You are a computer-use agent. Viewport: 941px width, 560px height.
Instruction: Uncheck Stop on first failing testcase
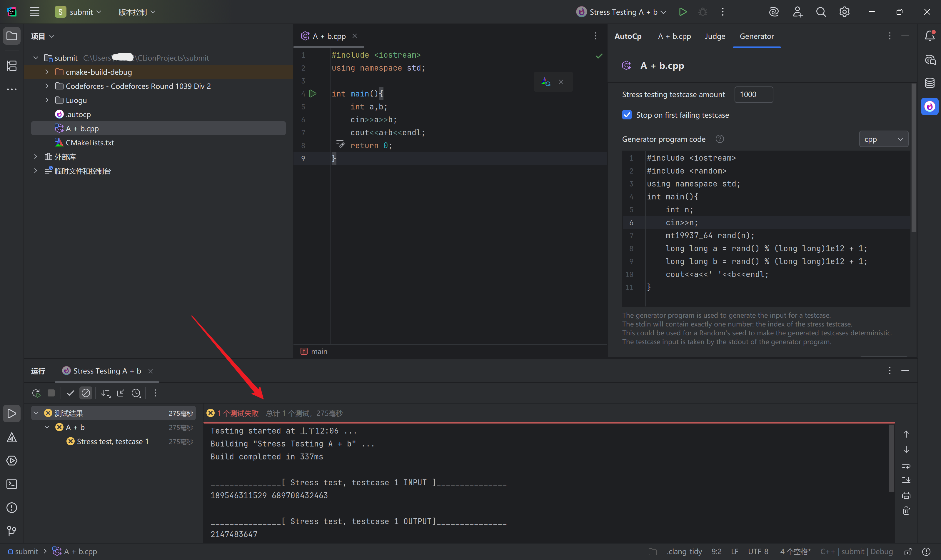(x=627, y=115)
